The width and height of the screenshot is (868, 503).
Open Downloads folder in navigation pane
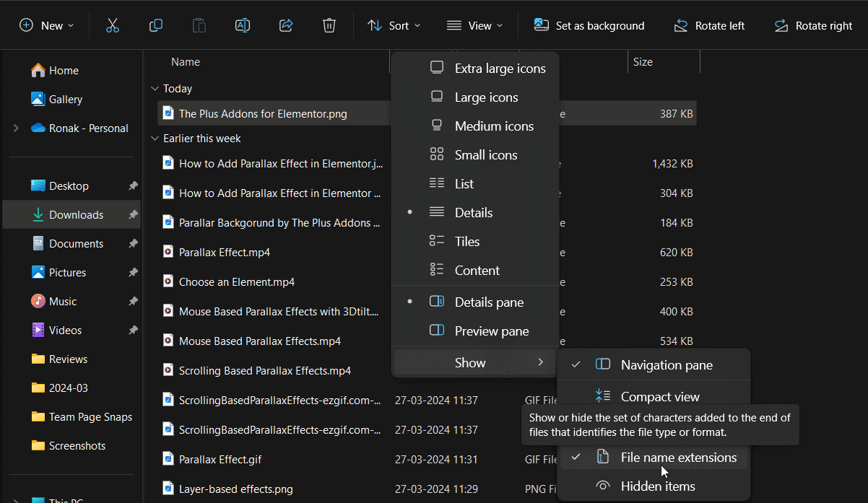click(76, 215)
